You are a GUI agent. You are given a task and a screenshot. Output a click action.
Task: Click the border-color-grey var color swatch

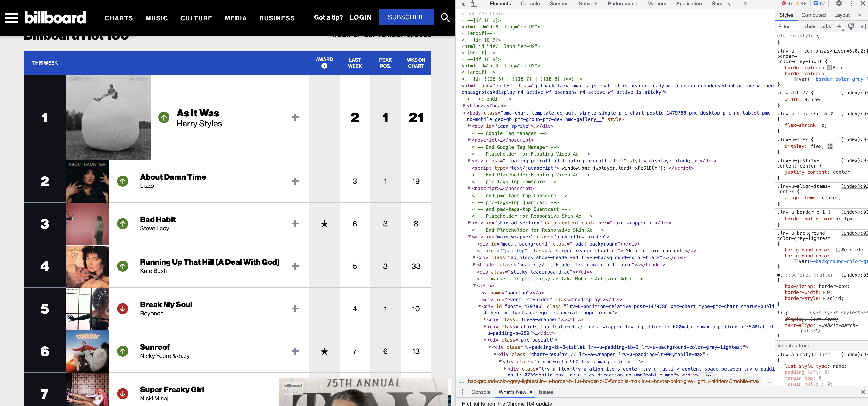796,79
